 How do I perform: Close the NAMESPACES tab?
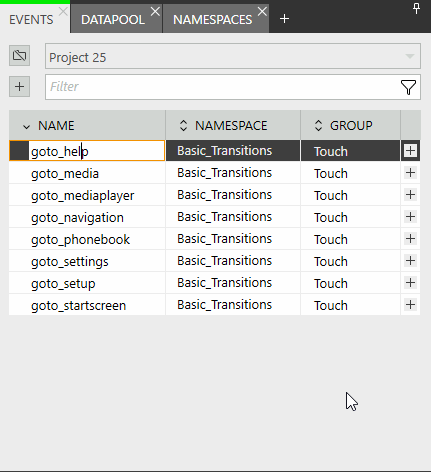tap(262, 12)
